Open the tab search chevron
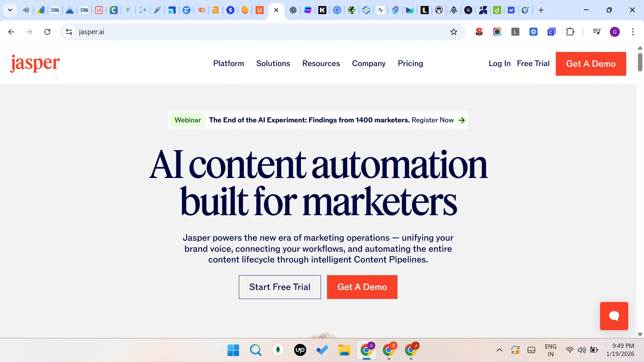Viewport: 644px width, 362px height. pos(10,10)
